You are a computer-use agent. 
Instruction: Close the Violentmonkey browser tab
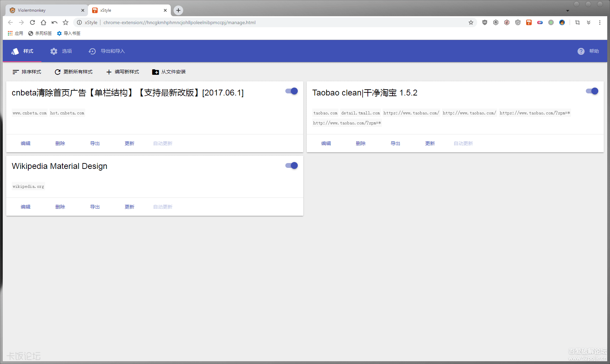(83, 10)
